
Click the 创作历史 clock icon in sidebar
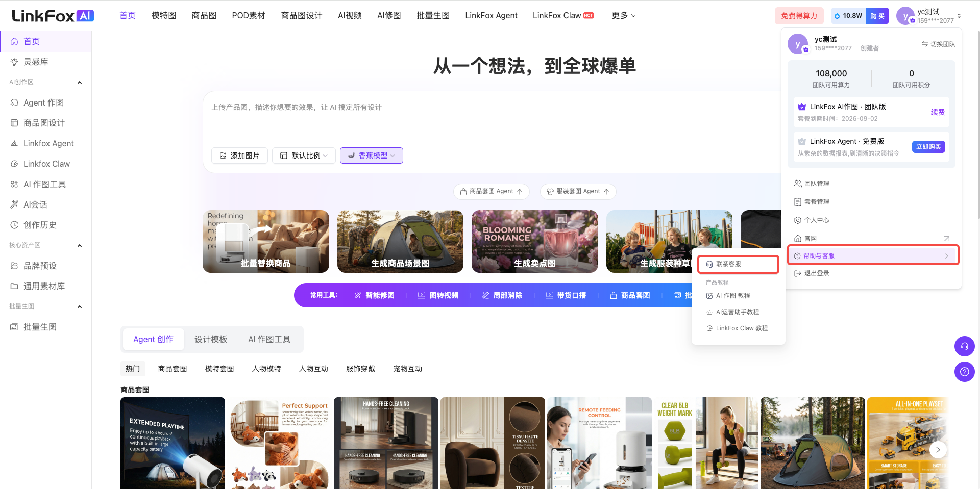pos(14,225)
